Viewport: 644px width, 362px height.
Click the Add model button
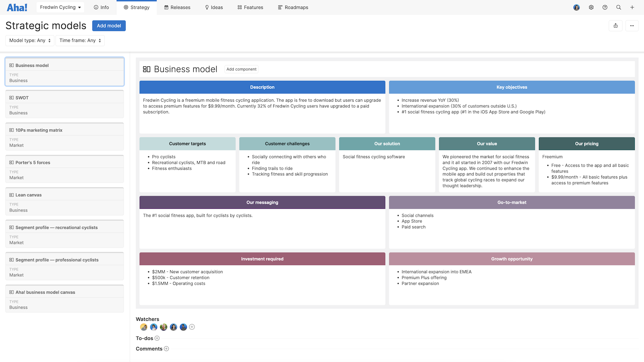(109, 26)
